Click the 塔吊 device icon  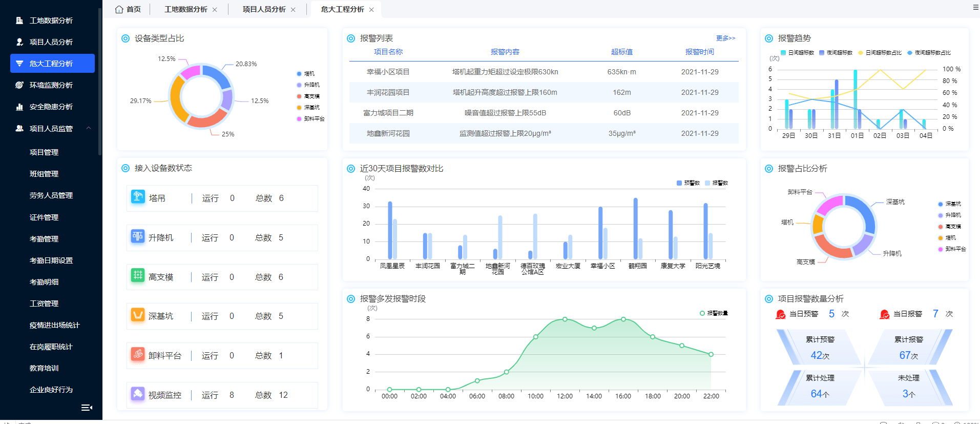coord(138,196)
